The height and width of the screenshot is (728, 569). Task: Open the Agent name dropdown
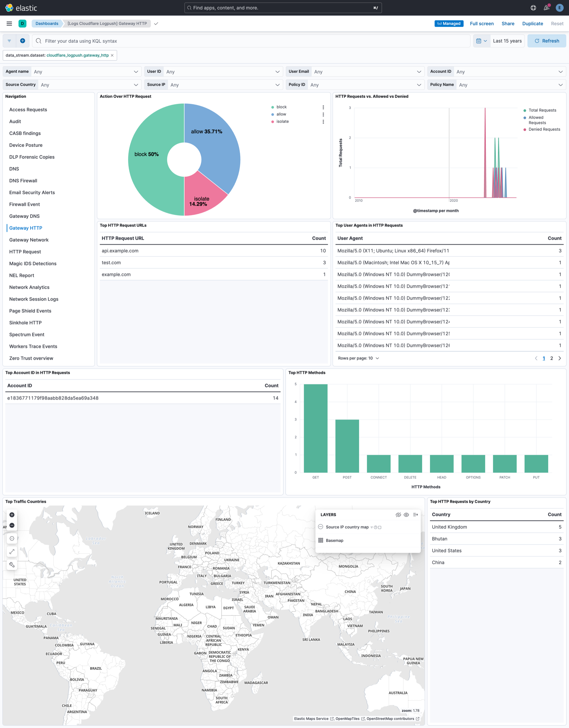click(86, 72)
